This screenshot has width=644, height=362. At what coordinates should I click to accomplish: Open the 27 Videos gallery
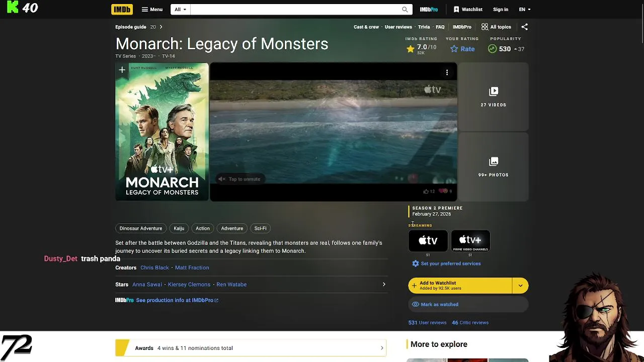tap(493, 97)
